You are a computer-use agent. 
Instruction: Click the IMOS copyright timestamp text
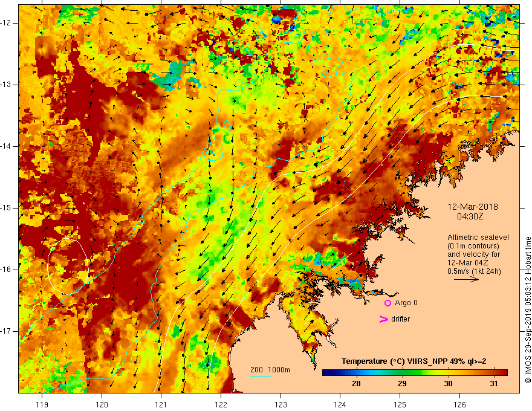pos(528,310)
